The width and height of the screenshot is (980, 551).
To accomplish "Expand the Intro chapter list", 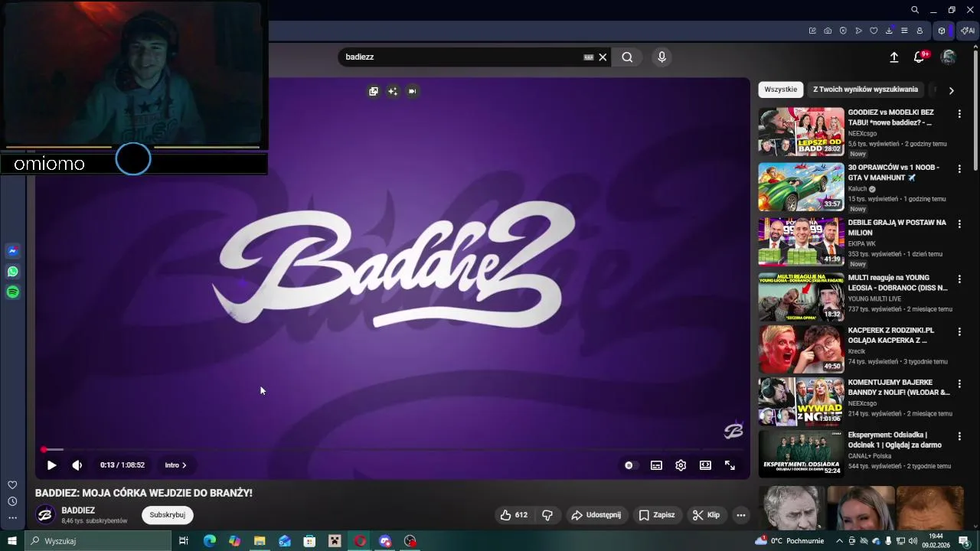I will click(x=175, y=465).
